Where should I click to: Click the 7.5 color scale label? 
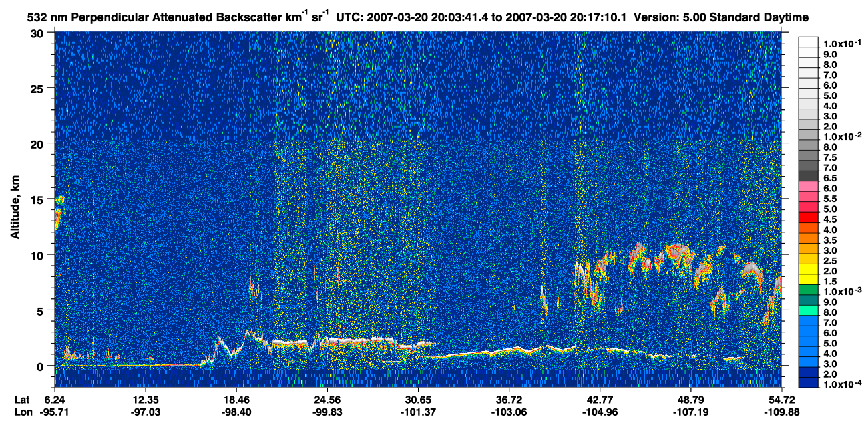coord(830,156)
